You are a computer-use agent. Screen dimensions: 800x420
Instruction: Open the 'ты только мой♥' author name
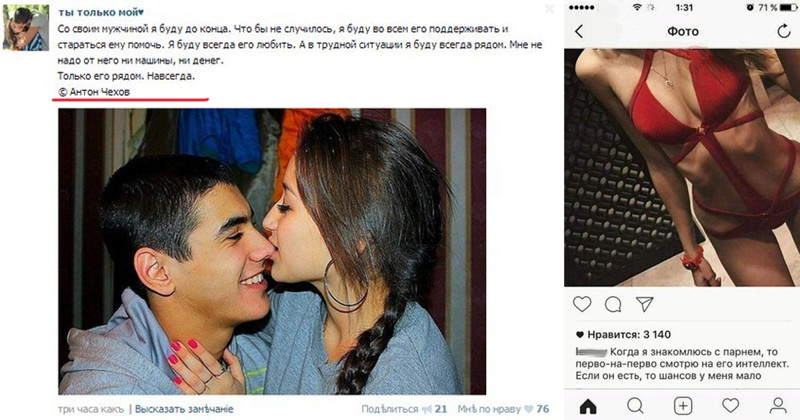point(101,12)
